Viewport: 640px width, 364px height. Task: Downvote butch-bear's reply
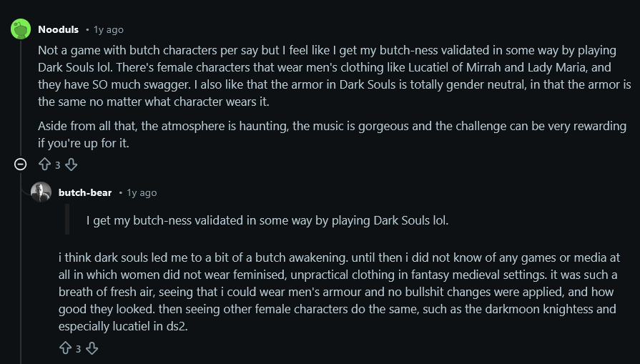92,348
